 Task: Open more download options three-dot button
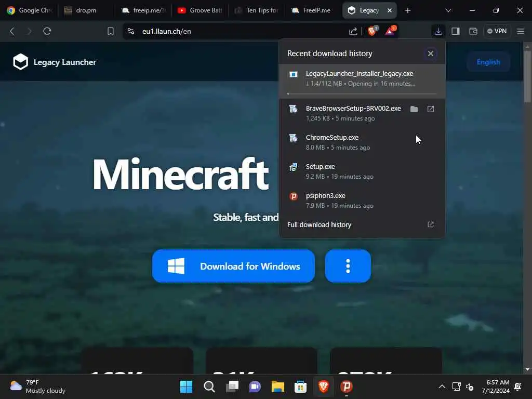coord(348,266)
